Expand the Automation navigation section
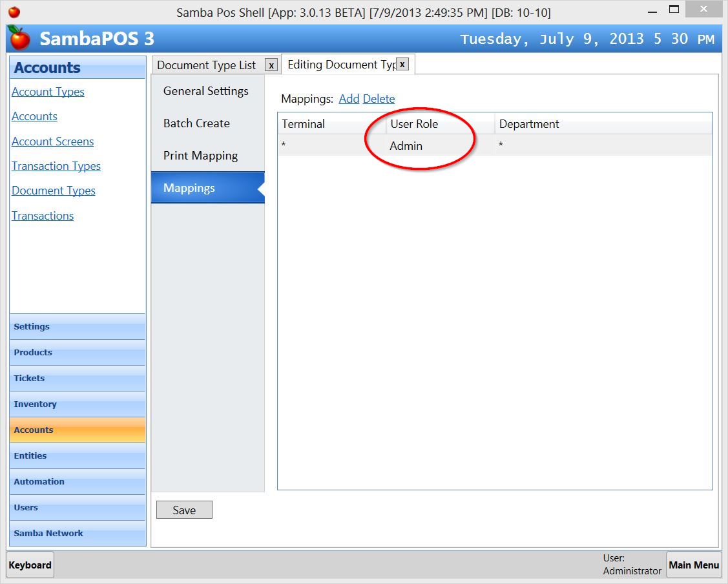Screen dimensions: 728x584 pos(78,482)
